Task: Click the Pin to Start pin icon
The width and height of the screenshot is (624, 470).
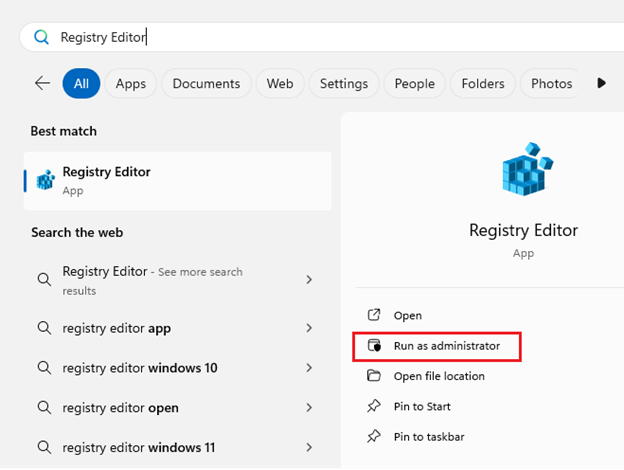Action: 374,406
